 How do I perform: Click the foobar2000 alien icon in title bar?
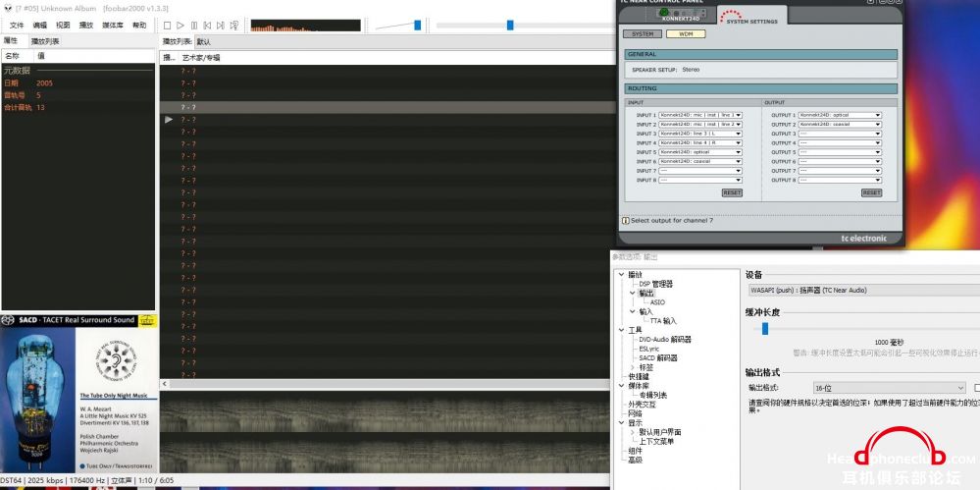tap(8, 8)
